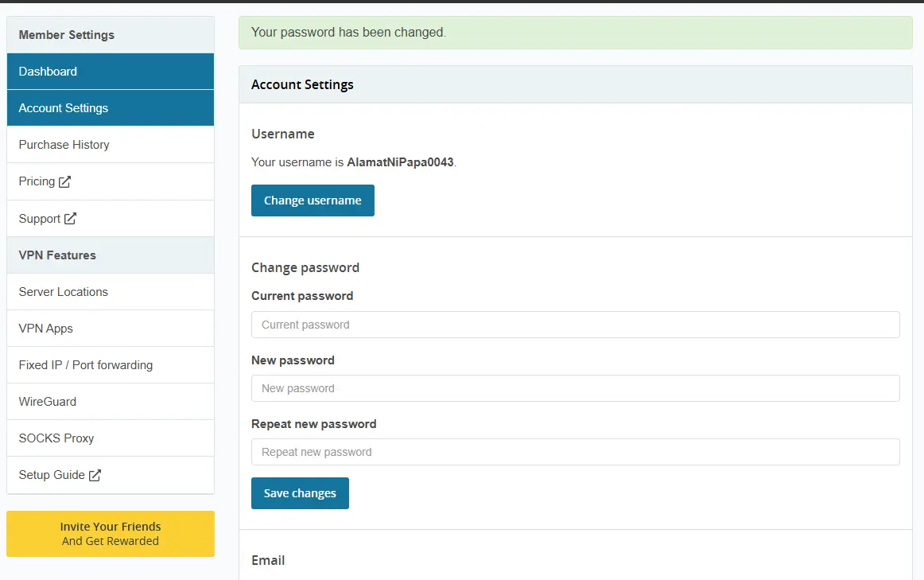This screenshot has width=924, height=580.
Task: Click the Change password heading
Action: tap(305, 267)
